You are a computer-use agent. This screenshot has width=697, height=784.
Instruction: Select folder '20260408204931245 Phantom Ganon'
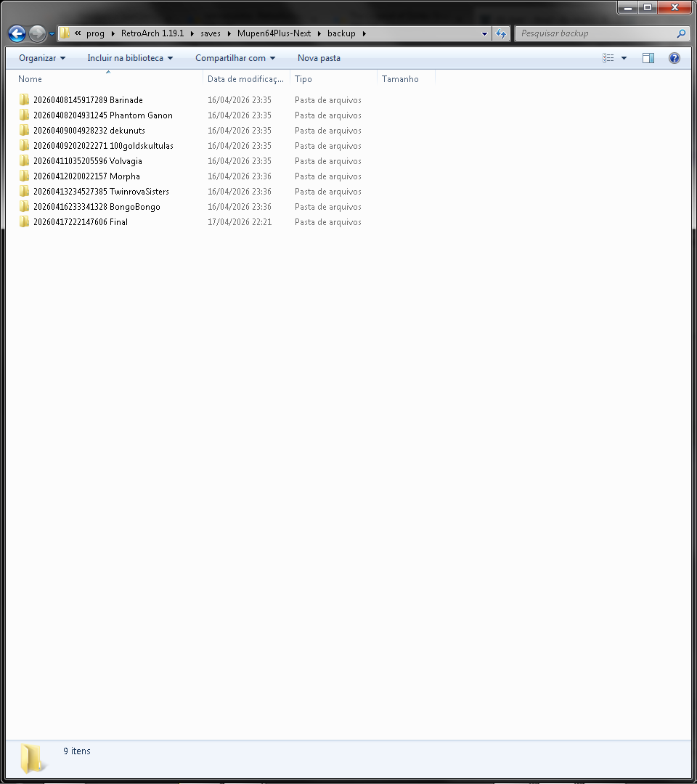point(103,115)
